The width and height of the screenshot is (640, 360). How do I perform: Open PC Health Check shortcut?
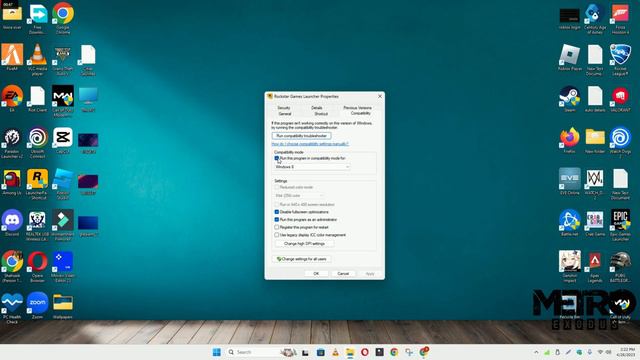point(12,308)
